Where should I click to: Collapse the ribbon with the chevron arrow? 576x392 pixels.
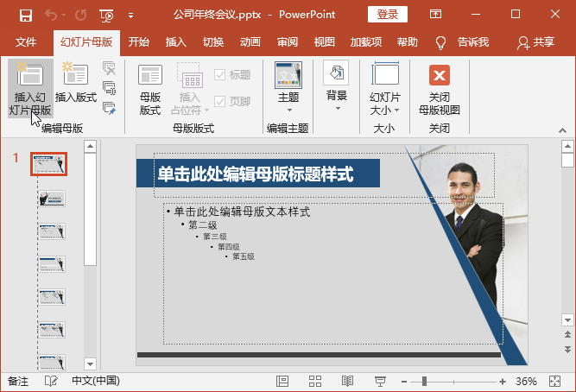tap(562, 130)
